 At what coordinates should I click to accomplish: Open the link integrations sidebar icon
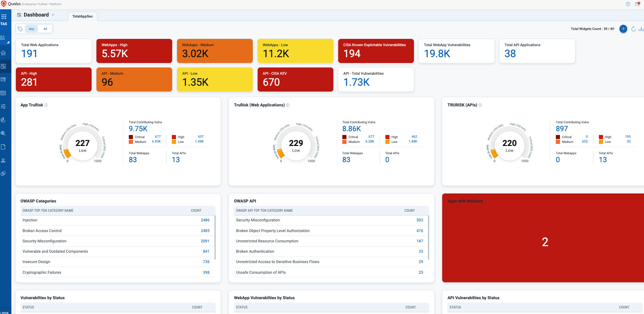[x=3, y=174]
